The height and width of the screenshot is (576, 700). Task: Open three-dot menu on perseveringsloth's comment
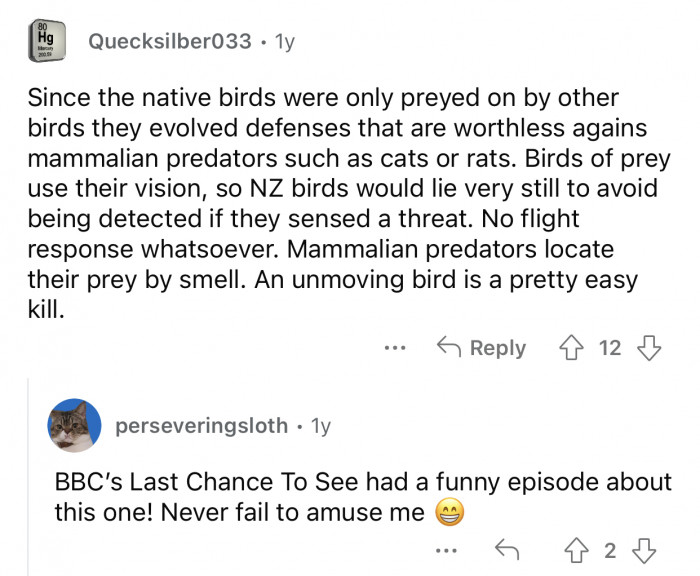(x=449, y=549)
